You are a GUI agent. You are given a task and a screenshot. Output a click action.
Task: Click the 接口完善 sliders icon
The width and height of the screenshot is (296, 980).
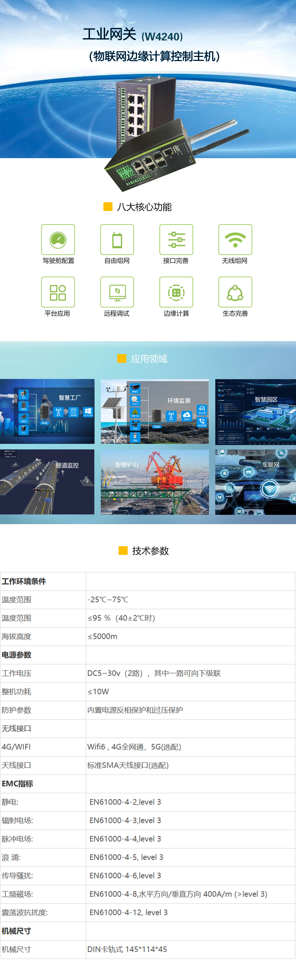coord(176,239)
